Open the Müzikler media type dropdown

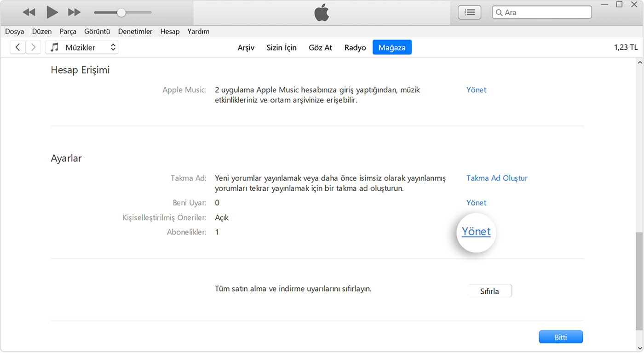(x=82, y=47)
